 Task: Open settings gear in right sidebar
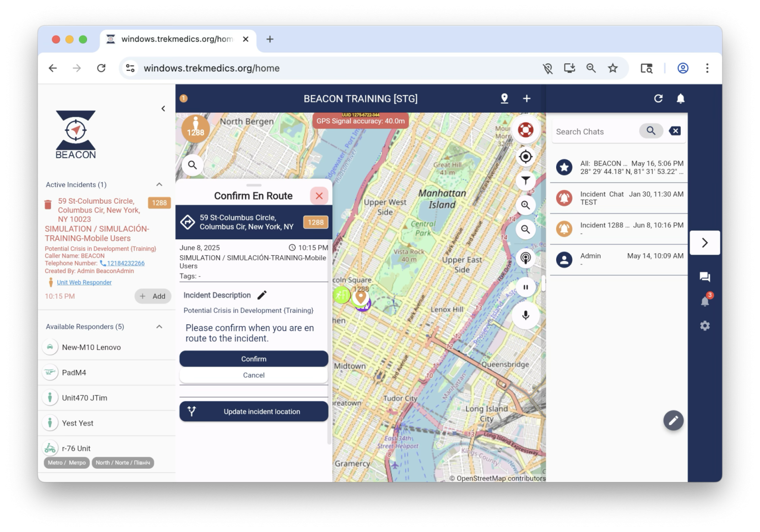click(x=705, y=326)
